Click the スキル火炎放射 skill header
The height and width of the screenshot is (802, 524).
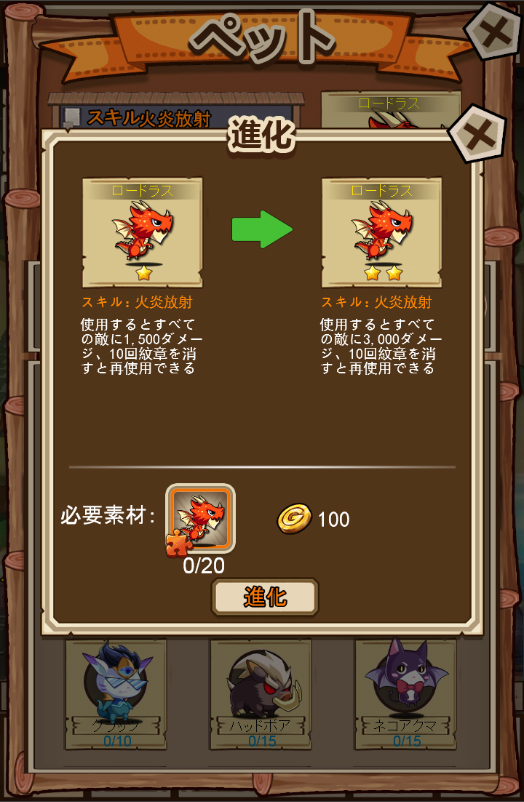148,118
